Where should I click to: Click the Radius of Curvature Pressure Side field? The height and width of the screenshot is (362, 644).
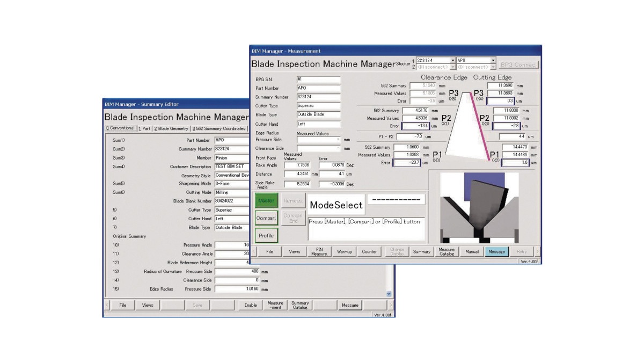pos(237,271)
